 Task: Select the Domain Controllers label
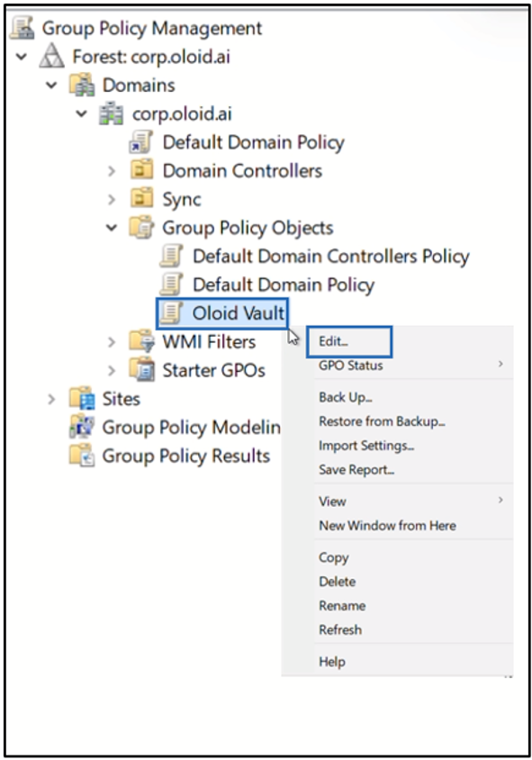coord(242,170)
